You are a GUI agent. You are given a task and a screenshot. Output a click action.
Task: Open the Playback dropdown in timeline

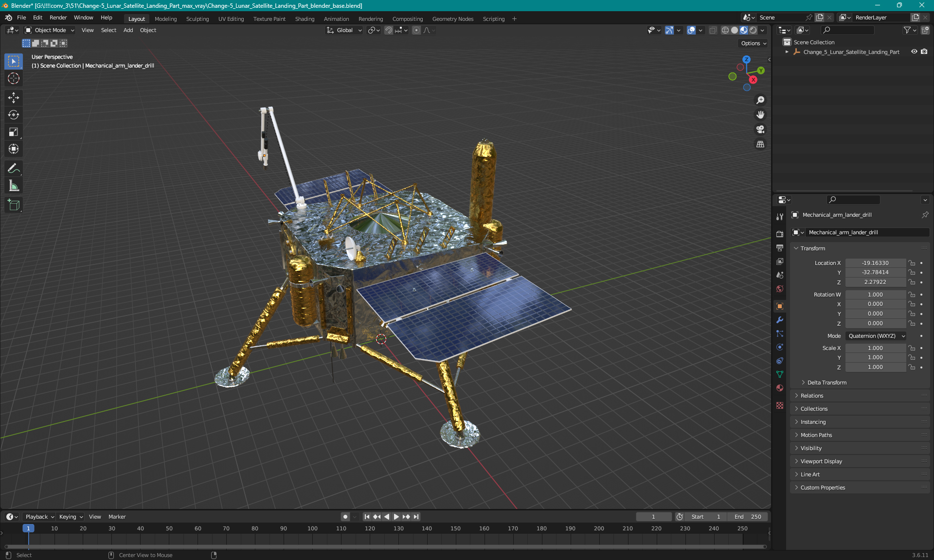[x=40, y=517]
